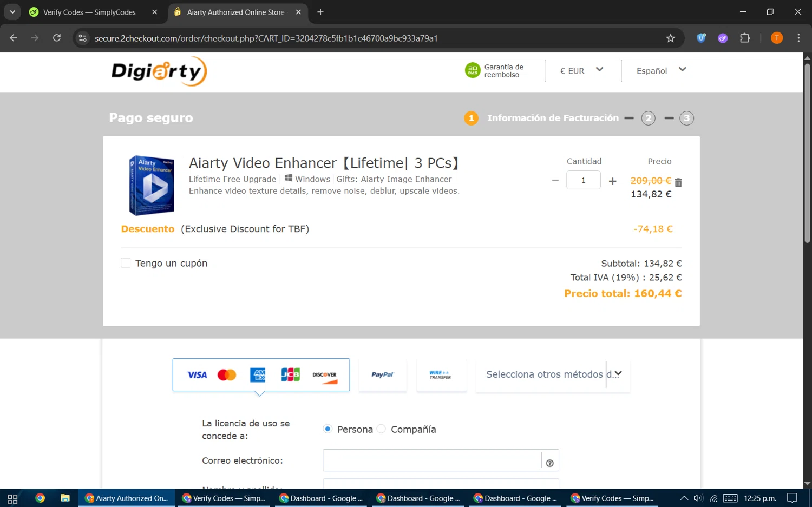Click the Digiarty logo
Screen dimensions: 812x507
[159, 71]
